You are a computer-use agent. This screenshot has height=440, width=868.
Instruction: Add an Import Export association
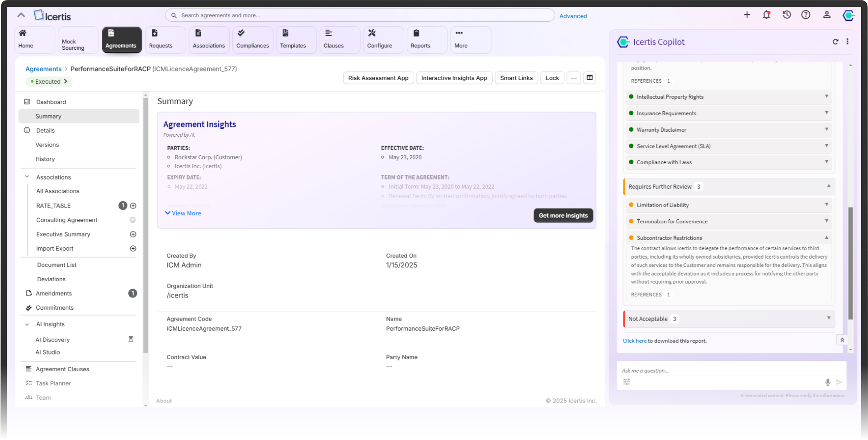pyautogui.click(x=133, y=249)
